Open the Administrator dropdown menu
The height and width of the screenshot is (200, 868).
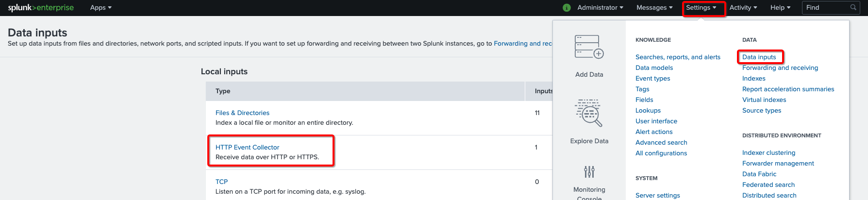click(600, 8)
